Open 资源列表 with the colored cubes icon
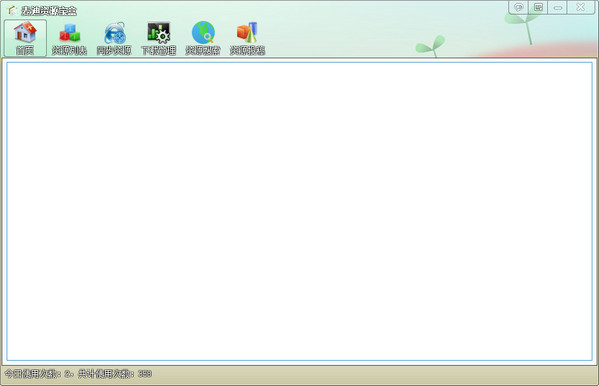 click(x=70, y=38)
